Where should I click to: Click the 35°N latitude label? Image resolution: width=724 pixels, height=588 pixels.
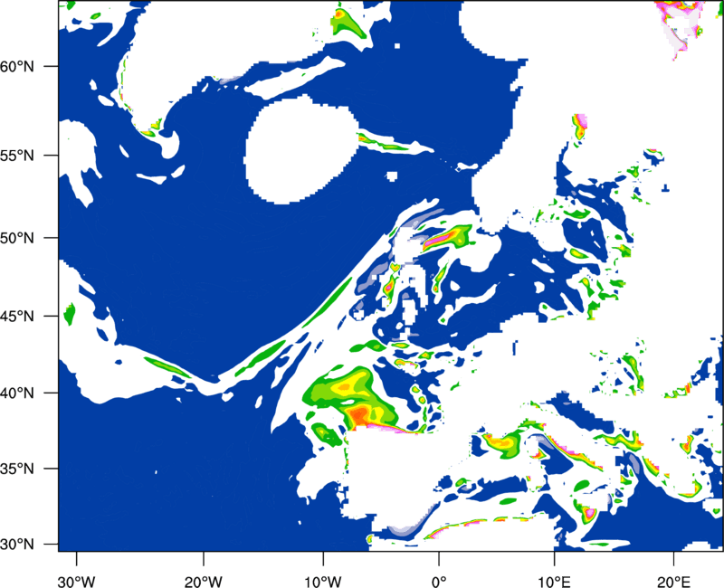coord(17,469)
